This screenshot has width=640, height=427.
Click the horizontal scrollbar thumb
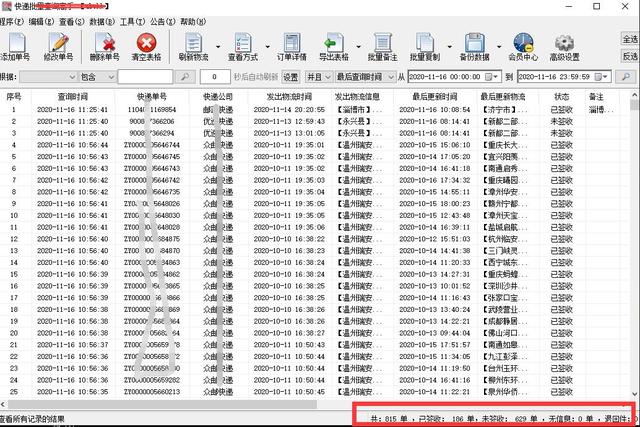tap(162, 404)
